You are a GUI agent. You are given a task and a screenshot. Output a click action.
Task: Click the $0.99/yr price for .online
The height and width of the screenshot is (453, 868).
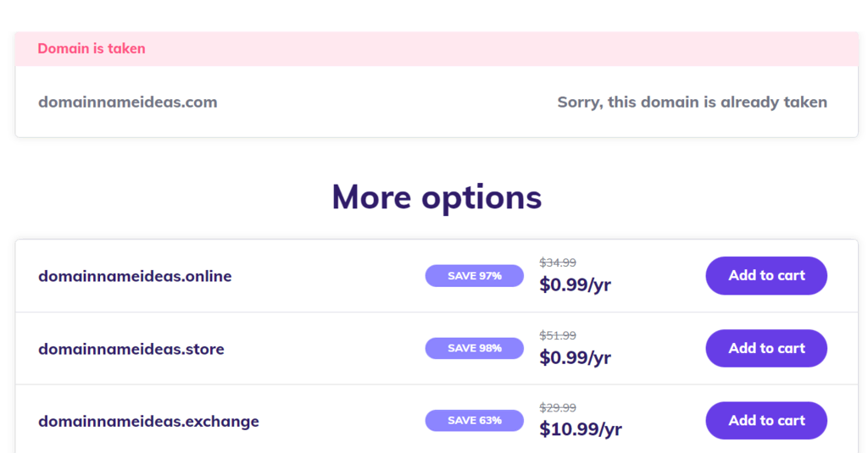[x=575, y=285]
